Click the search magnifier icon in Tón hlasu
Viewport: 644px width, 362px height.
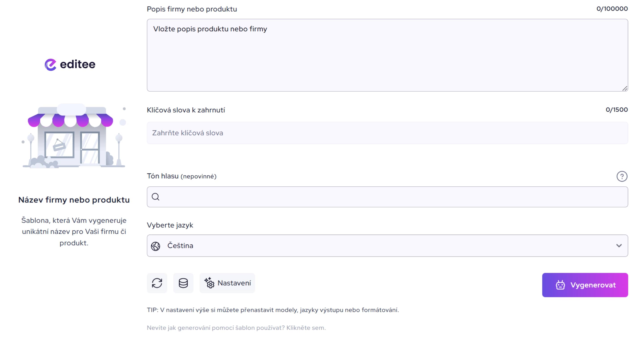(155, 197)
